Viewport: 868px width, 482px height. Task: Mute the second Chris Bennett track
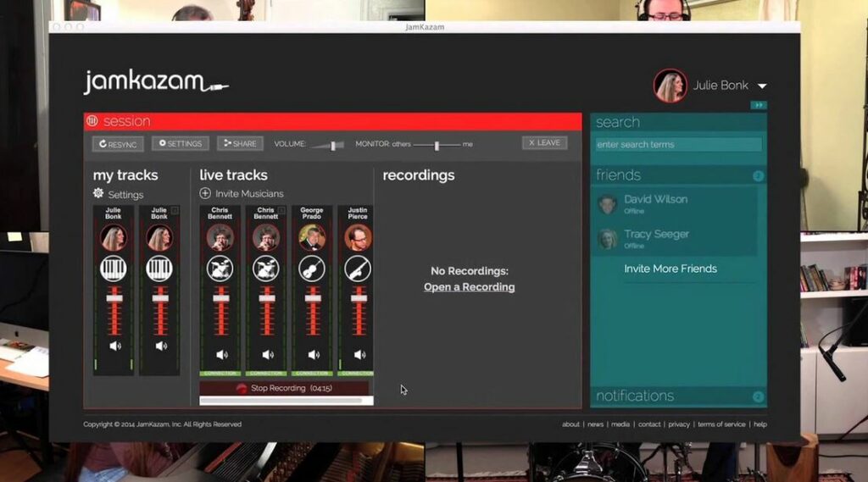point(267,355)
